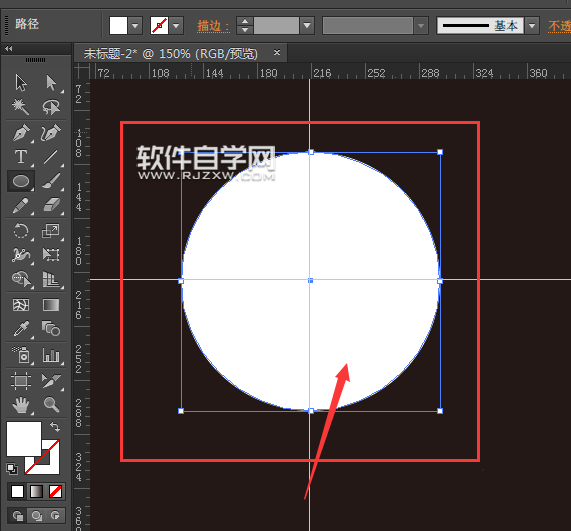
Task: Select the Slice tool
Action: 51,381
